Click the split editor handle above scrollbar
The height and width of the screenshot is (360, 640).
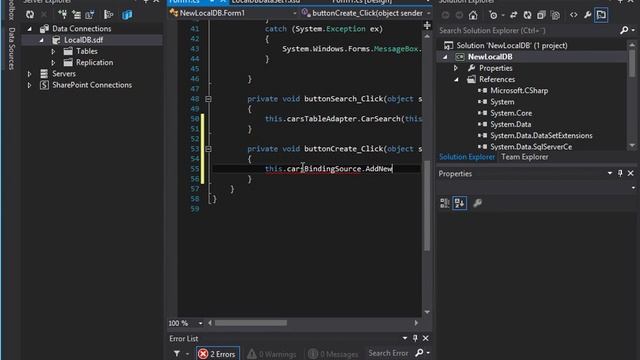pos(427,26)
